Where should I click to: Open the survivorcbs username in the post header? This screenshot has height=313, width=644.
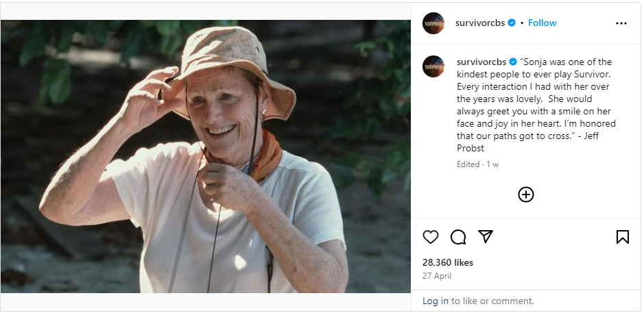point(479,23)
